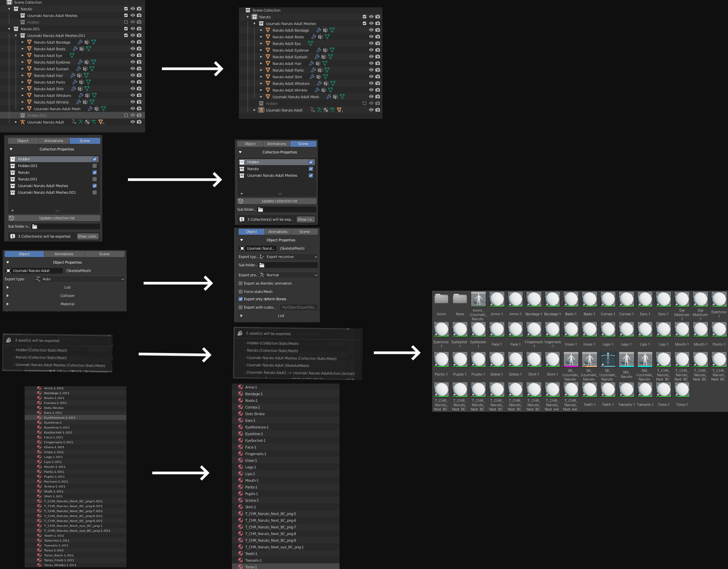Click the Scene Collection icon in the outliner
This screenshot has width=728, height=569.
(9, 2)
